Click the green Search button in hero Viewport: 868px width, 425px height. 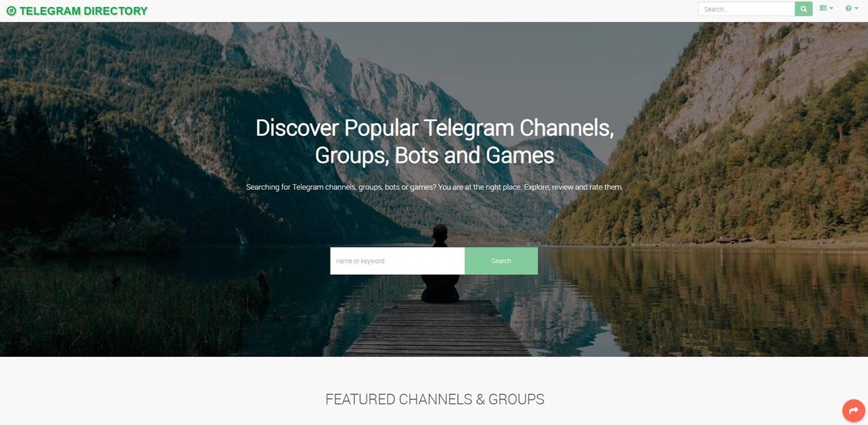pyautogui.click(x=501, y=261)
